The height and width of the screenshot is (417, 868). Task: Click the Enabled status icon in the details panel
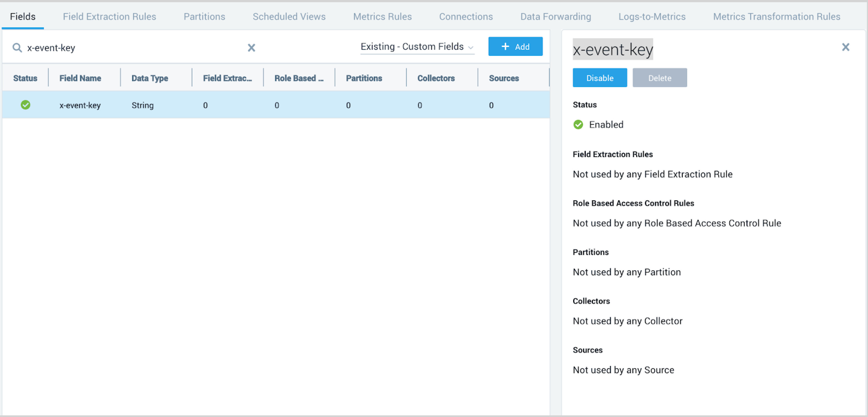tap(578, 124)
